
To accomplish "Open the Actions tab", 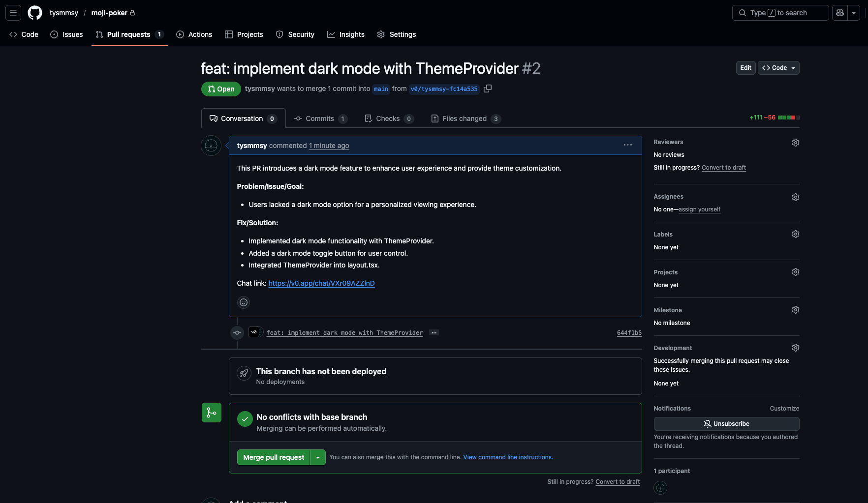I will point(194,34).
